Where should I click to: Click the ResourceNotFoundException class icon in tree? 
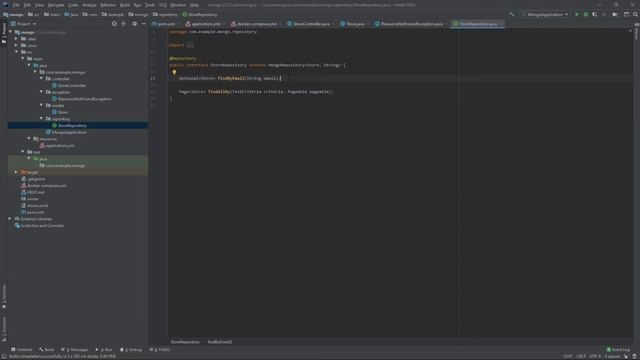coord(54,99)
